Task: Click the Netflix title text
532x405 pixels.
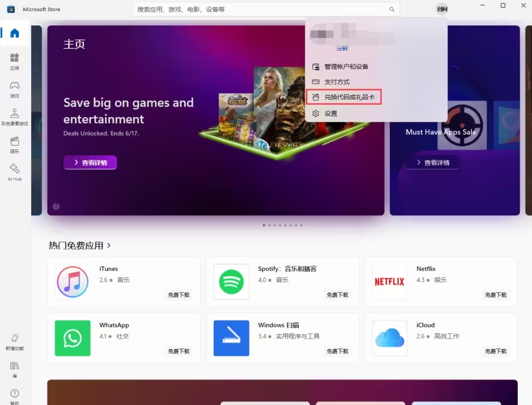Action: coord(426,269)
